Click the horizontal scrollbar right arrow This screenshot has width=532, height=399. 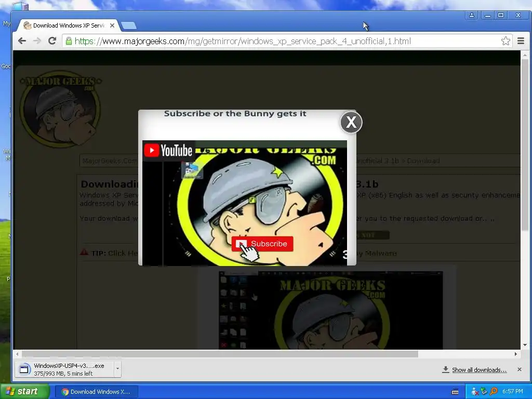point(516,354)
